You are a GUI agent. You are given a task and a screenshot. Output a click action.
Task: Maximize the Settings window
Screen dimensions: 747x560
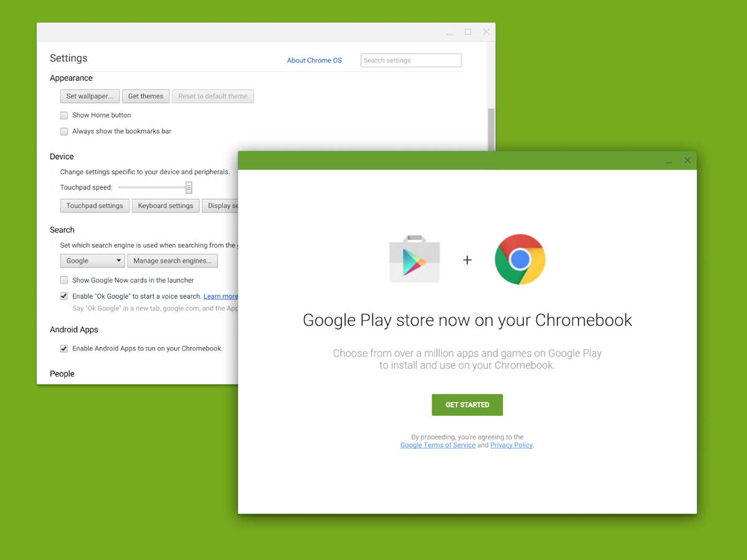468,32
